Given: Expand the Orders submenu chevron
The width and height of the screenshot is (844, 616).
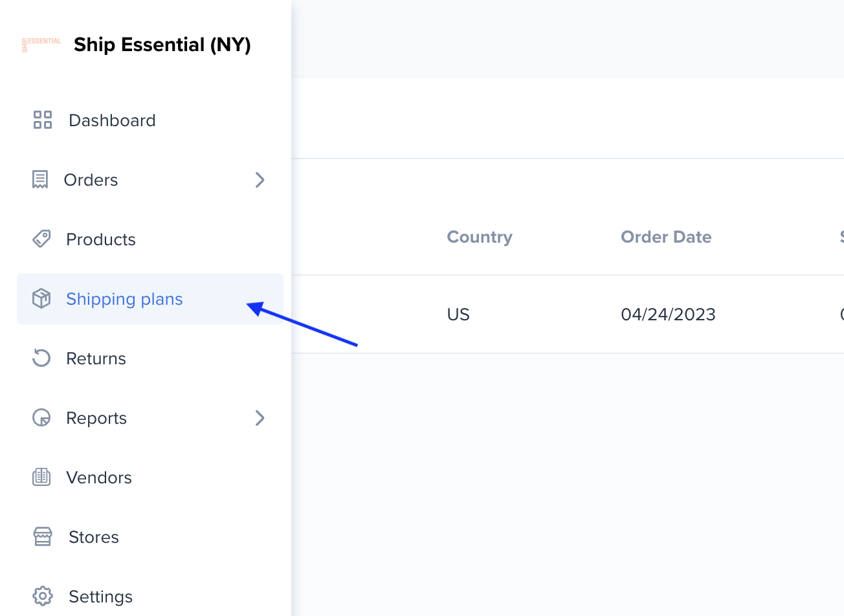Looking at the screenshot, I should (260, 179).
